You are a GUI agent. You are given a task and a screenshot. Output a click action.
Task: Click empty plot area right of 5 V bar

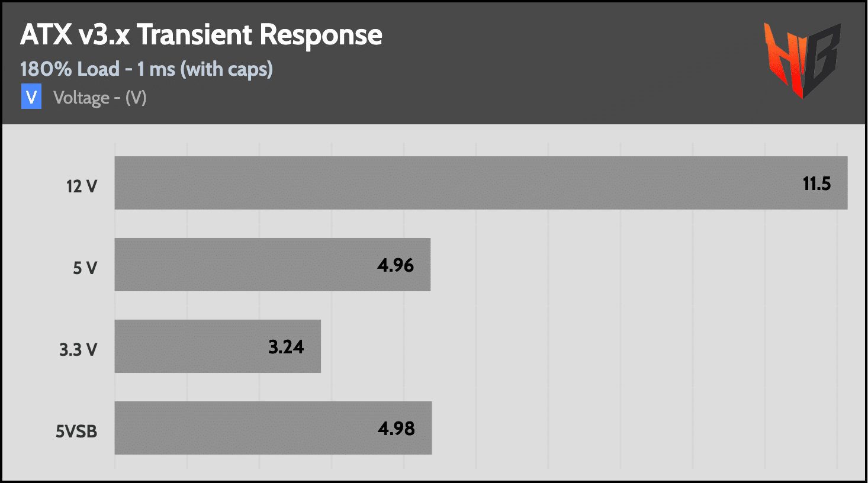click(639, 265)
